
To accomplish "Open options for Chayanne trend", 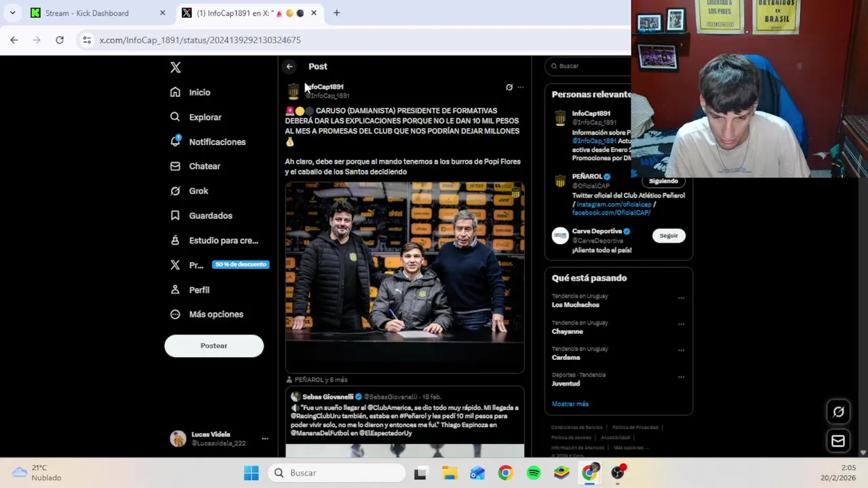I will point(682,325).
